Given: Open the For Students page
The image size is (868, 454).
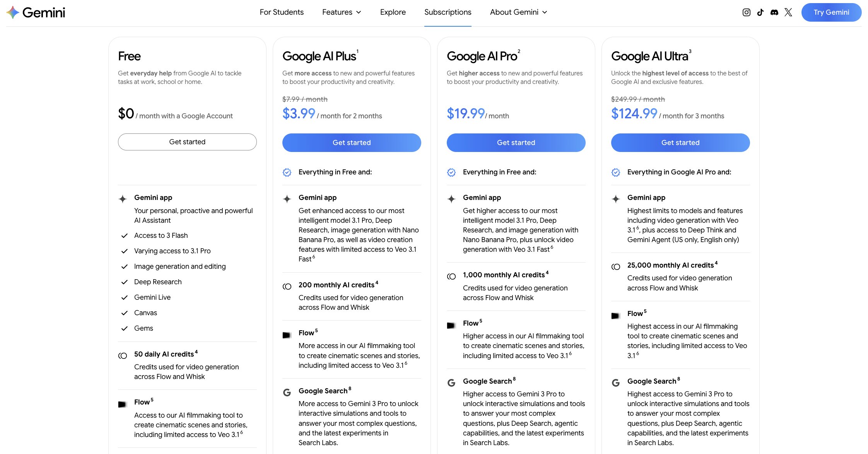Looking at the screenshot, I should pos(281,12).
